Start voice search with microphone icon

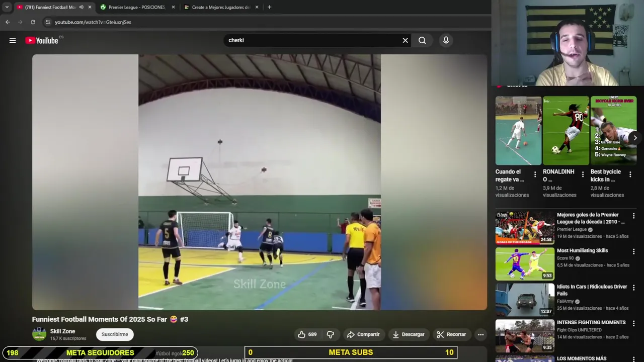[x=446, y=40]
